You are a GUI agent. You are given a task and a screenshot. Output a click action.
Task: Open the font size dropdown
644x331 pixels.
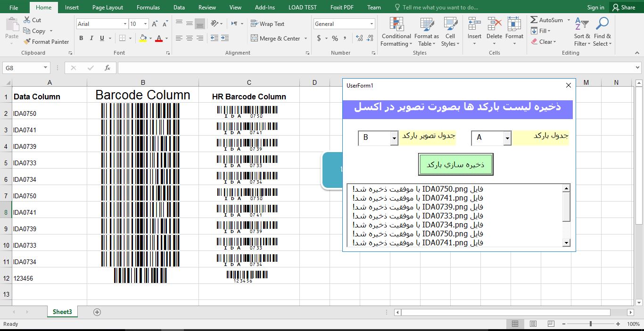pos(146,24)
